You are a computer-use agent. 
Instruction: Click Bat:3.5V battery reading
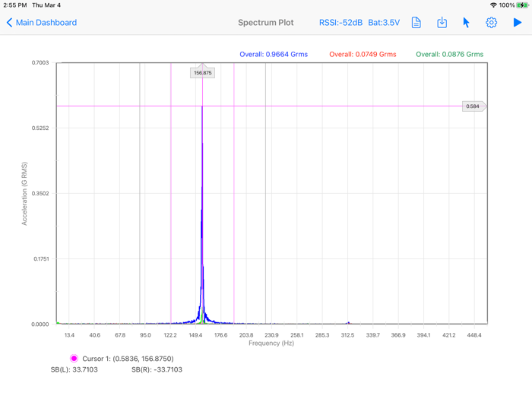point(384,23)
